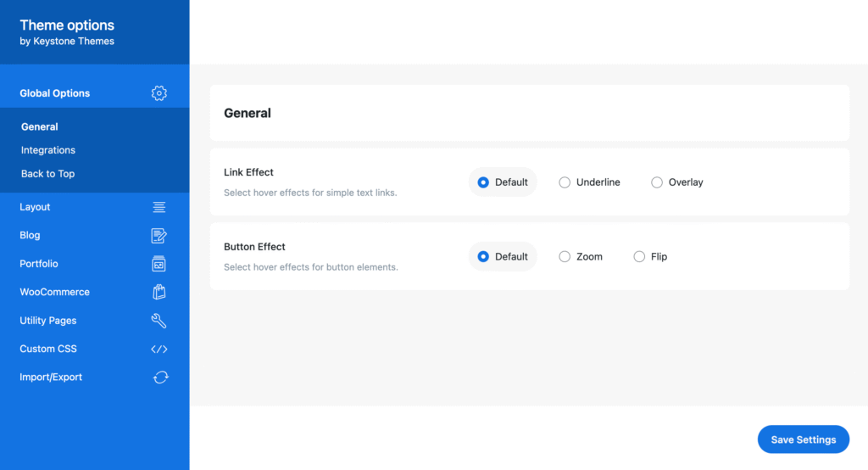
Task: Click the Global Options gear icon
Action: 159,93
